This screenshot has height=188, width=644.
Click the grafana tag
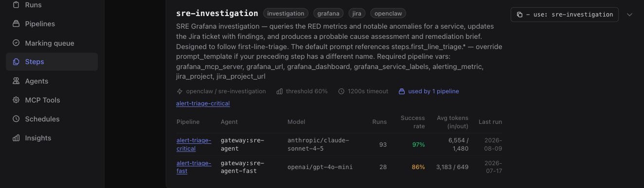(328, 14)
